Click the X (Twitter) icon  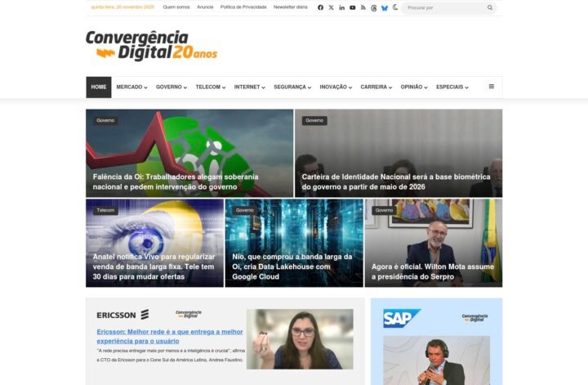pos(331,7)
